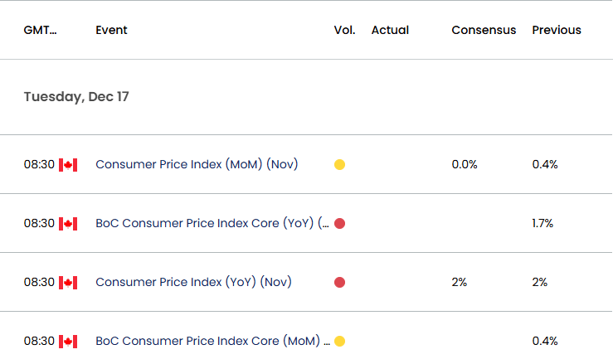613x364 pixels.
Task: Click red volatility dot for CPI (YoY) (Nov)
Action: click(x=340, y=282)
